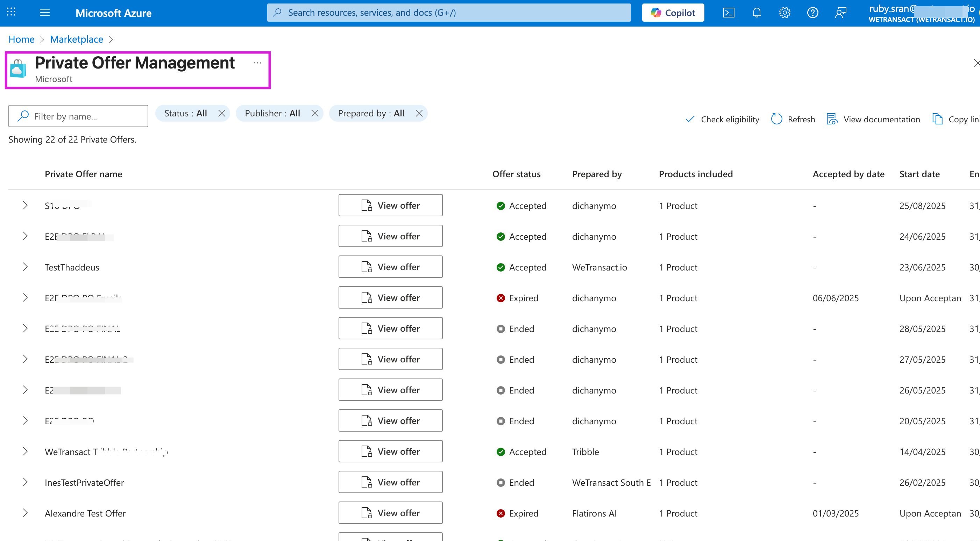View offer for InesTestPrivateOffer
The height and width of the screenshot is (541, 980).
[390, 482]
